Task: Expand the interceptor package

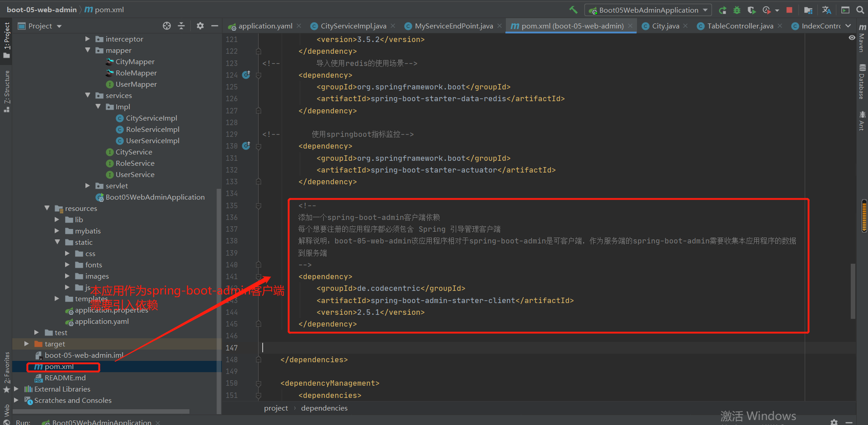Action: click(x=88, y=39)
